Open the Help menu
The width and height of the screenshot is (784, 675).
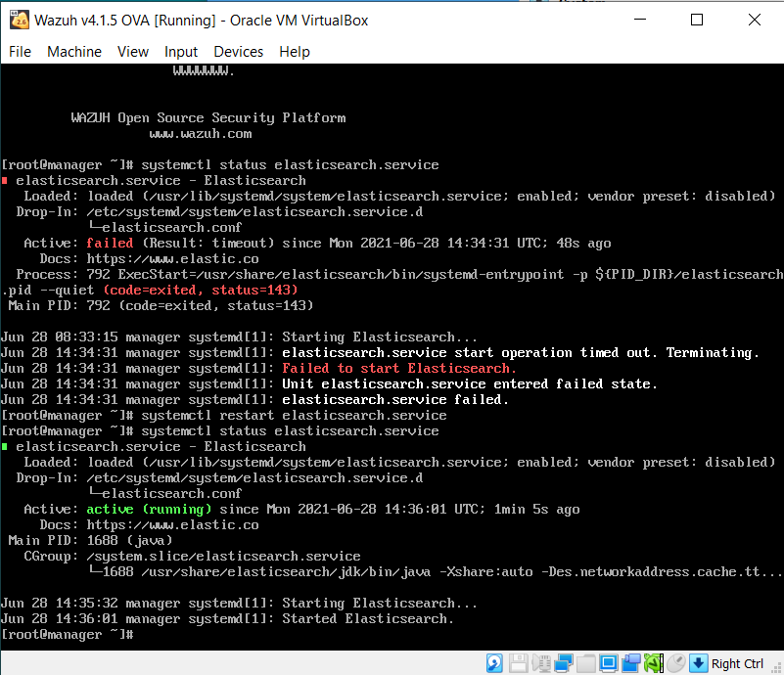pos(295,52)
